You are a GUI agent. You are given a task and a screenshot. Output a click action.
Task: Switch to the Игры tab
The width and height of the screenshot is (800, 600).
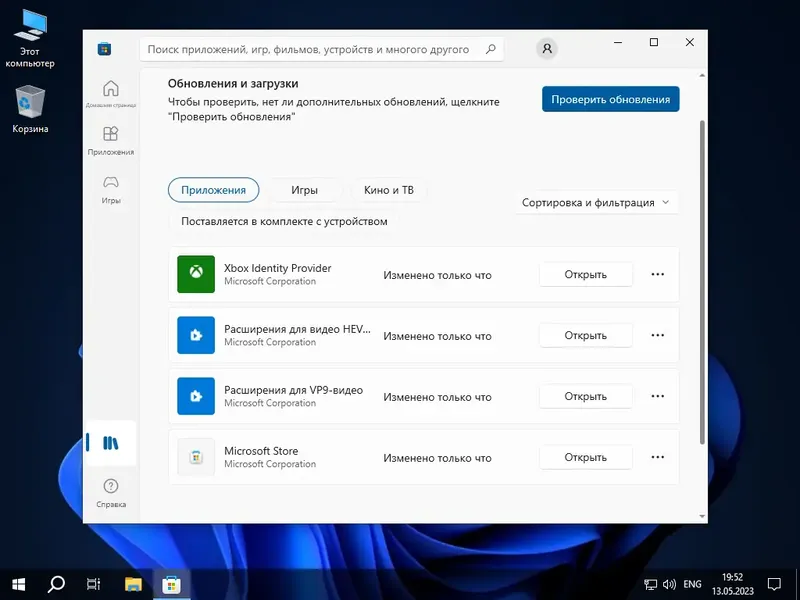[305, 190]
